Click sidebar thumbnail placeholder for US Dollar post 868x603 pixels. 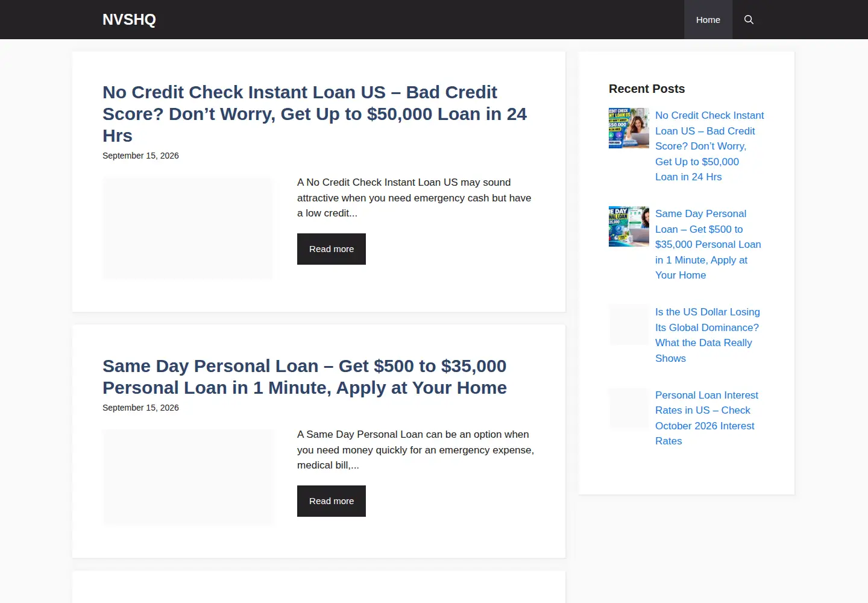(x=629, y=325)
